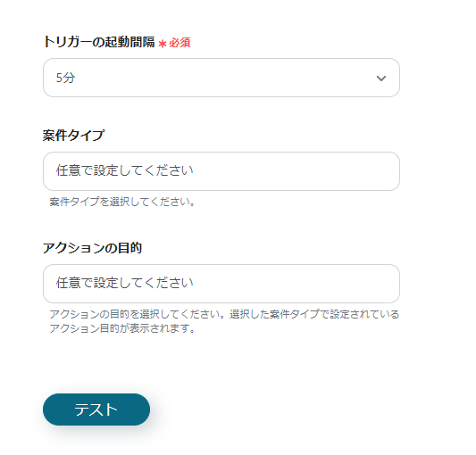Click helper text about アクション目的が表示されます
This screenshot has width=476, height=455.
click(122, 328)
